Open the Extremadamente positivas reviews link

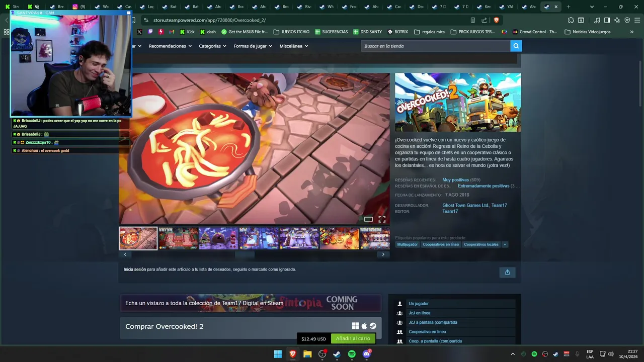[x=484, y=186]
